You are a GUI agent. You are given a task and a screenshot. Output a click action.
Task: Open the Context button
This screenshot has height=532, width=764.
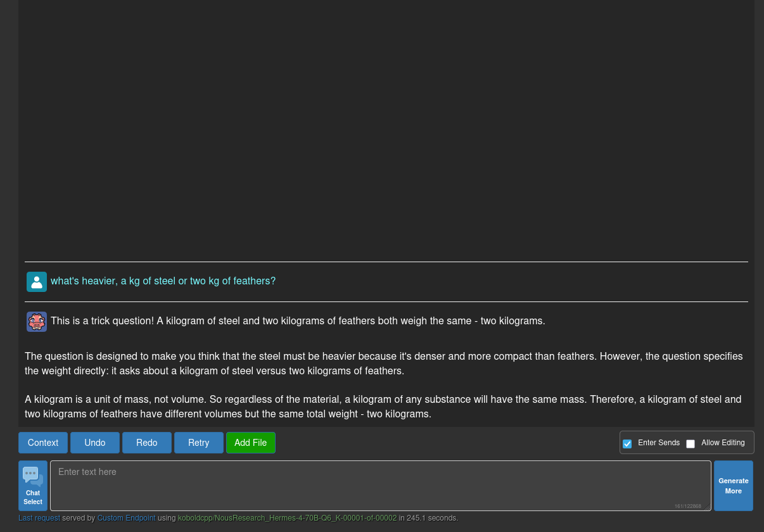(x=43, y=443)
